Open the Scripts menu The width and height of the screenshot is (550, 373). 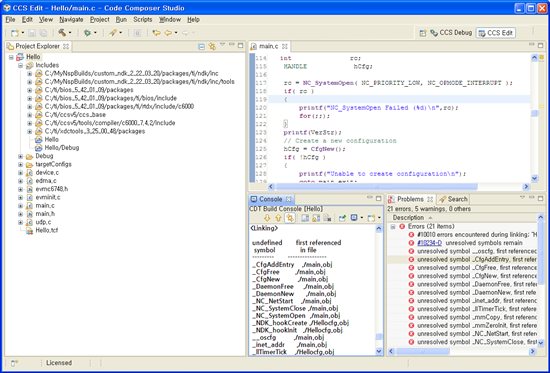point(142,20)
